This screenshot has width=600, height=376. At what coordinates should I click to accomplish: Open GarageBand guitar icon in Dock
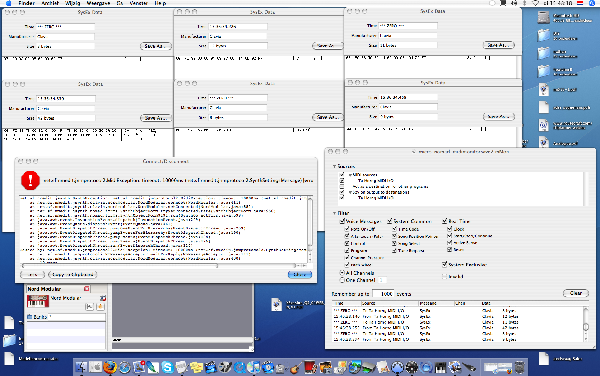(296, 367)
